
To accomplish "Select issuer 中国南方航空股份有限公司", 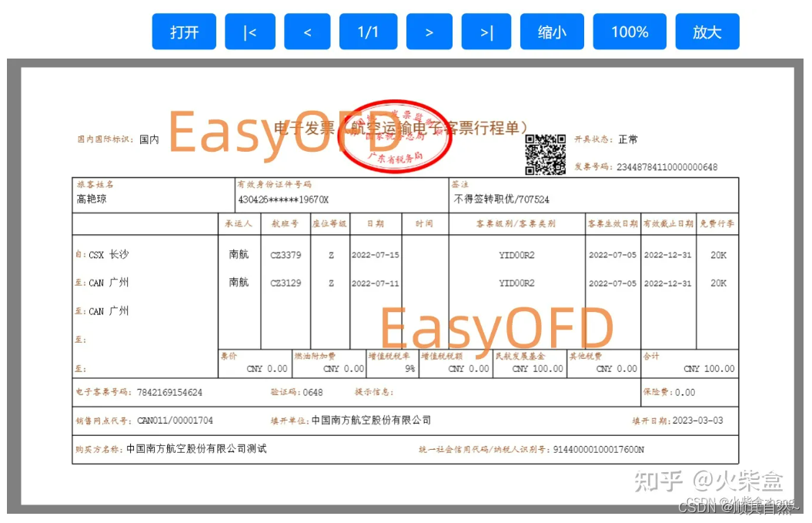I will pos(371,421).
